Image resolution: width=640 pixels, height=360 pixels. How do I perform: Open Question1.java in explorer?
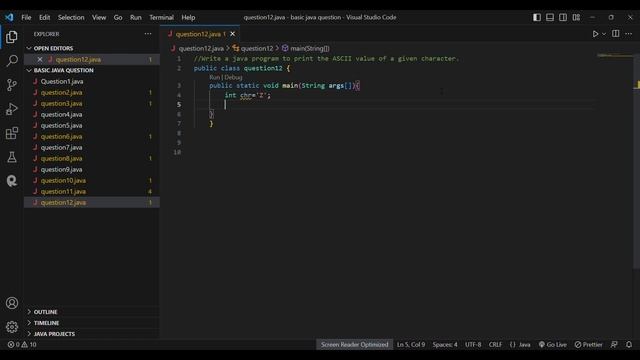91,81
